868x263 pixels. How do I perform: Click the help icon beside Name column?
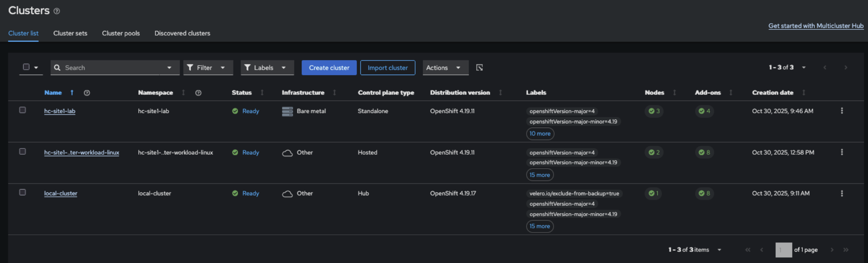click(x=87, y=93)
